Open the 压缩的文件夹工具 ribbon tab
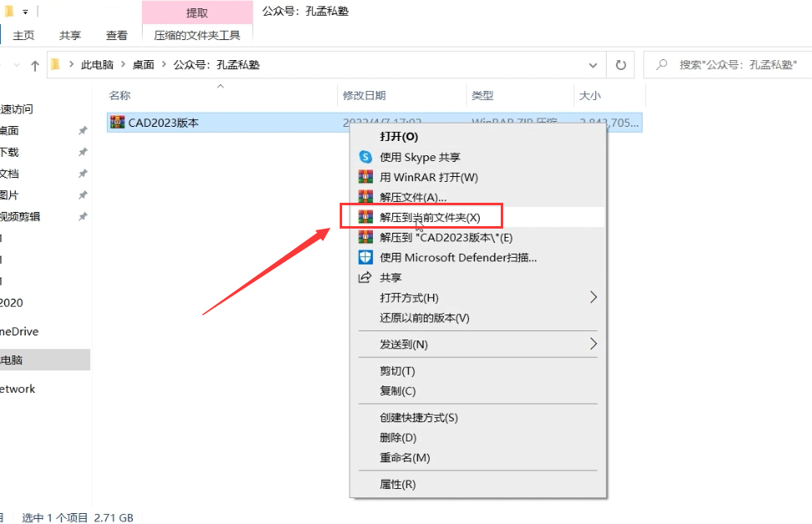 coord(197,35)
